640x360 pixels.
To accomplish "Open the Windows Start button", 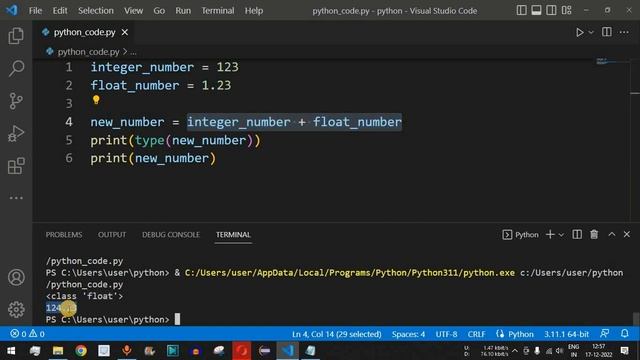I will pyautogui.click(x=11, y=351).
